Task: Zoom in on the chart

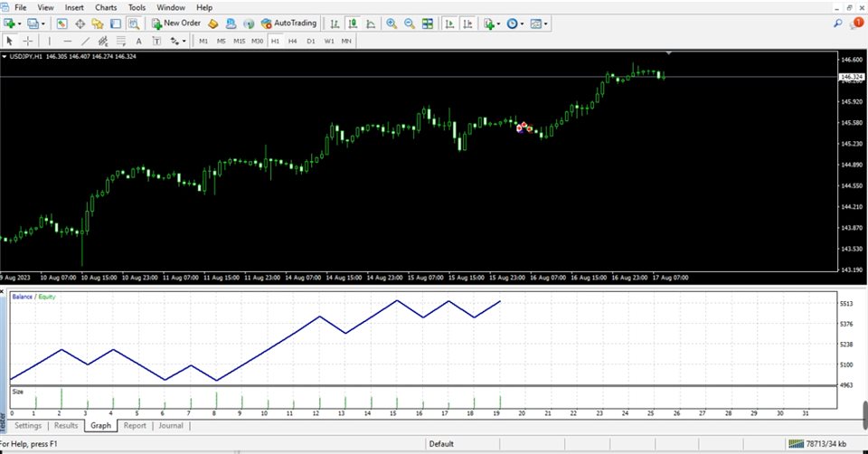Action: coord(392,24)
